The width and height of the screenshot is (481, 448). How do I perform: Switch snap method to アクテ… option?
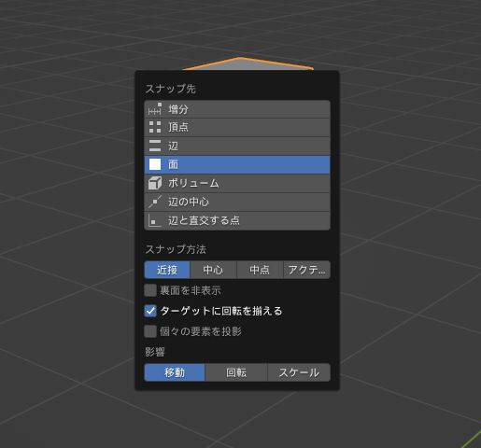pos(306,270)
